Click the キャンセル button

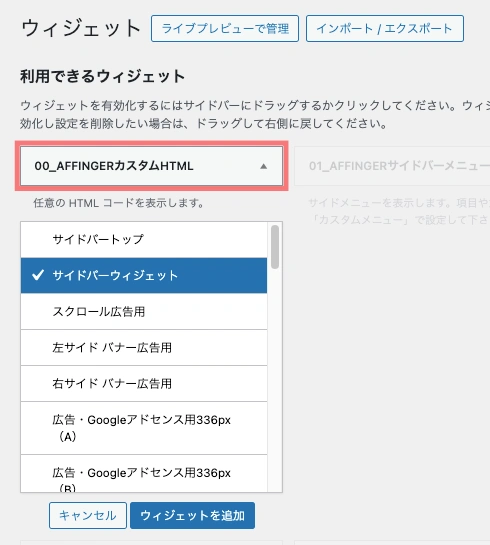point(88,515)
